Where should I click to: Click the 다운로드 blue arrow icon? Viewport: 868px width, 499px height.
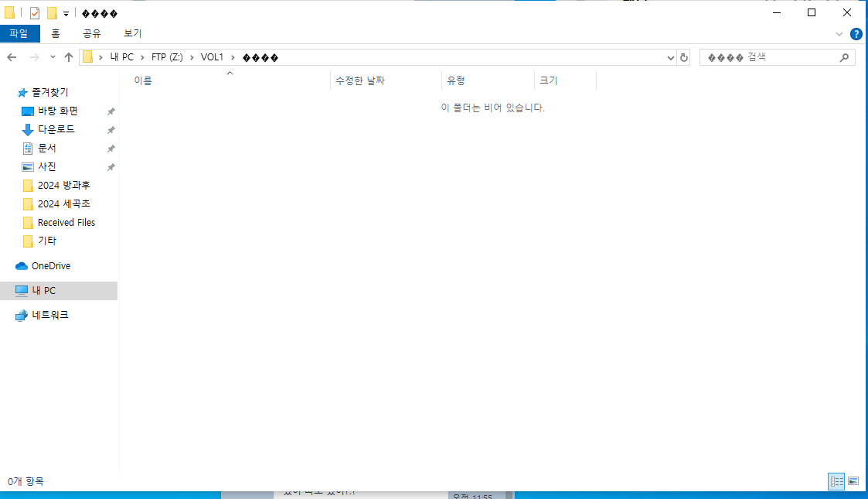28,130
